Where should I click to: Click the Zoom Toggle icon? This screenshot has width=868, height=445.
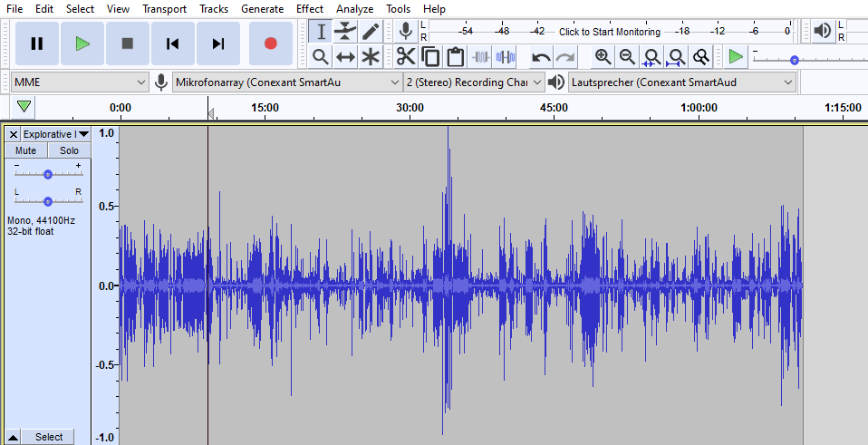701,56
